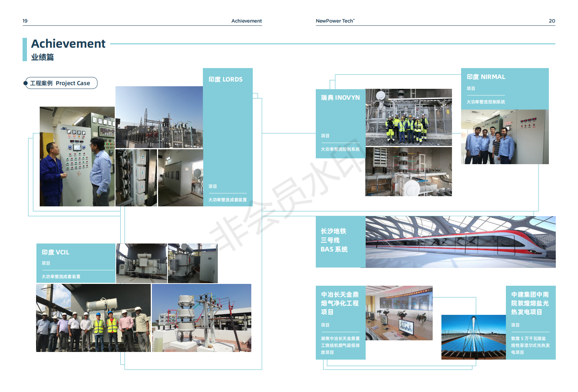Click NIRMAL '大功率整流控制系统' caption
Viewport: 578px width, 392px height.
click(x=486, y=102)
